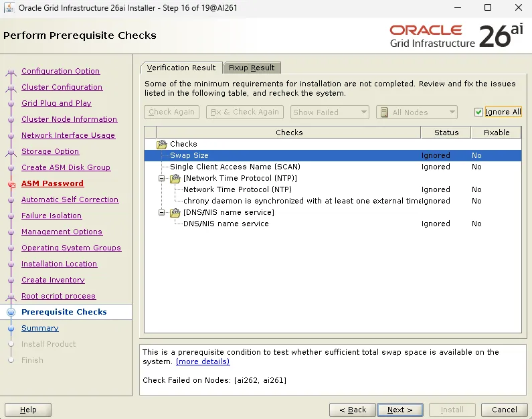Switch to the Fixup Result tab
Screen dimensions: 532x419
pos(252,68)
